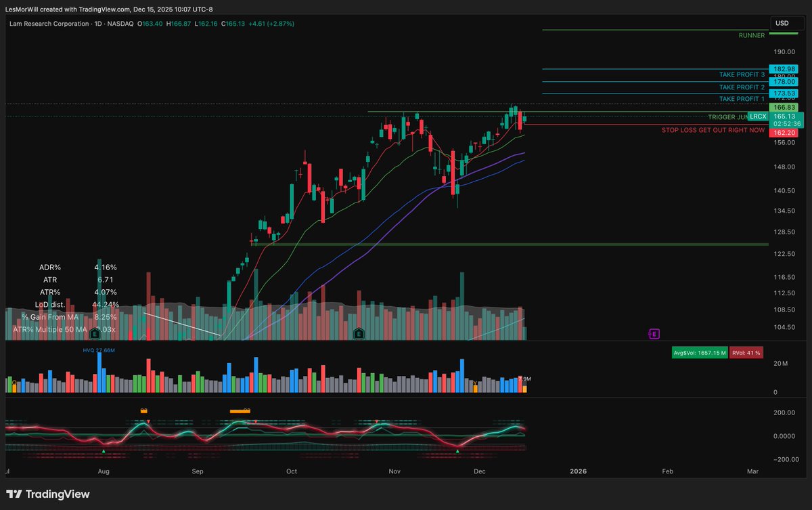The height and width of the screenshot is (510, 812).
Task: Click the TradingView logo
Action: click(x=47, y=494)
